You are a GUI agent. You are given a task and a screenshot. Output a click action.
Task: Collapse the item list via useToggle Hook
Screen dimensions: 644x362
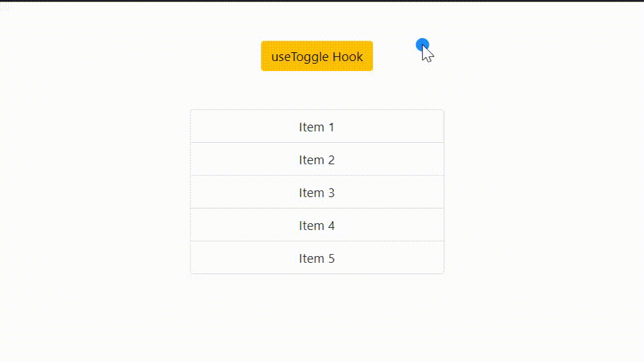coord(317,56)
